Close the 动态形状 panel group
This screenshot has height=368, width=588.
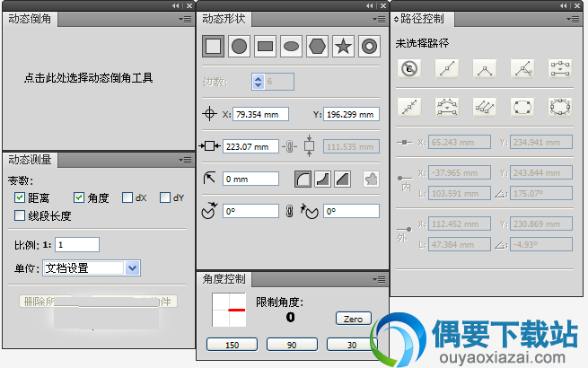(383, 5)
